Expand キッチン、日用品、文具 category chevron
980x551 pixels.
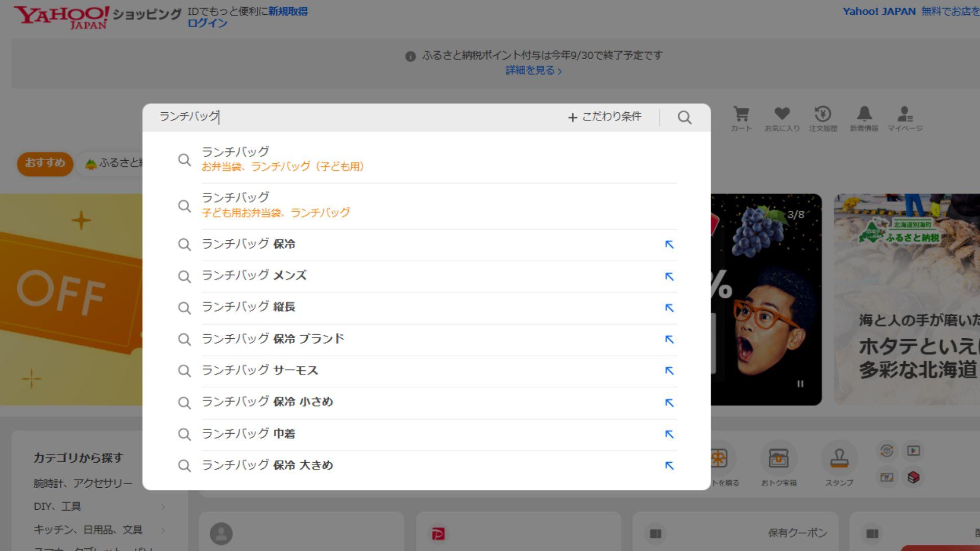click(163, 530)
